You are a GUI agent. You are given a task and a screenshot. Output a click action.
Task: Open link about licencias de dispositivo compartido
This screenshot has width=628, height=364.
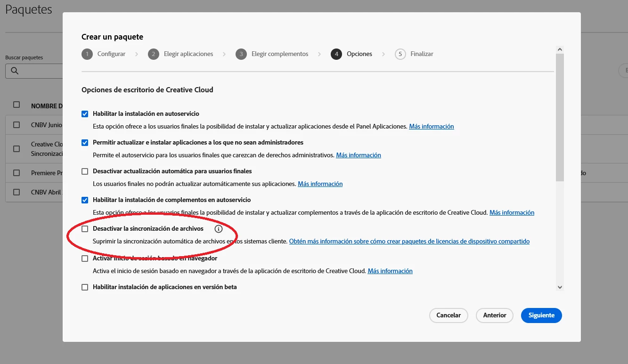(x=409, y=241)
